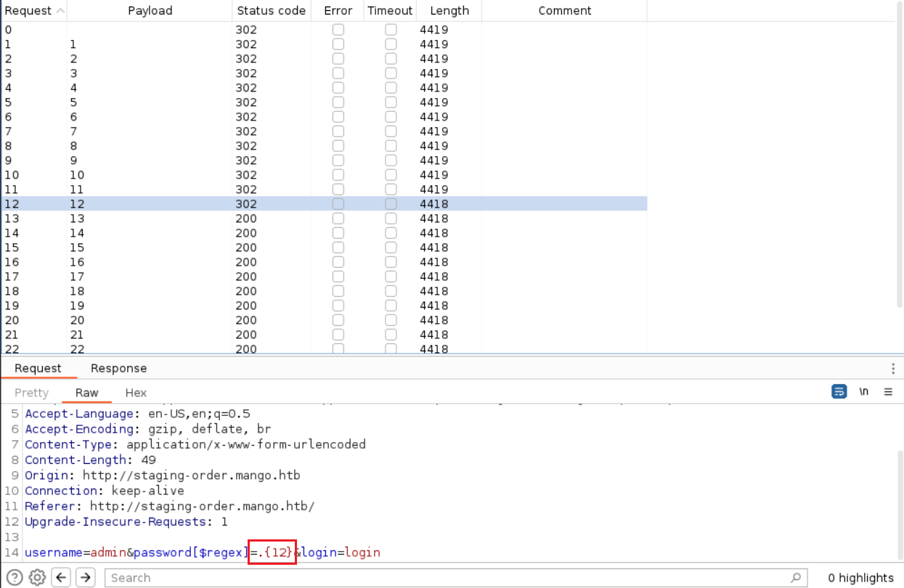Viewport: 904px width, 588px height.
Task: Click the Payload column header
Action: point(150,11)
